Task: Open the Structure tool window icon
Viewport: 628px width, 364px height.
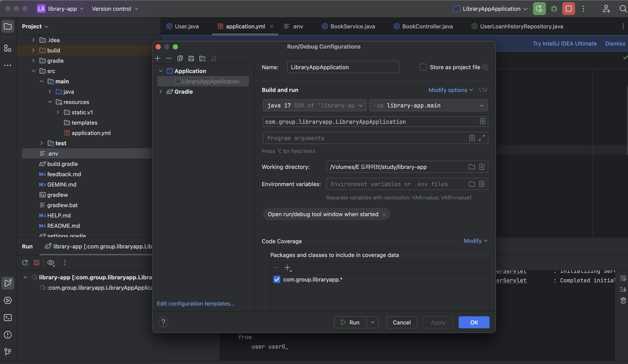Action: tap(8, 48)
